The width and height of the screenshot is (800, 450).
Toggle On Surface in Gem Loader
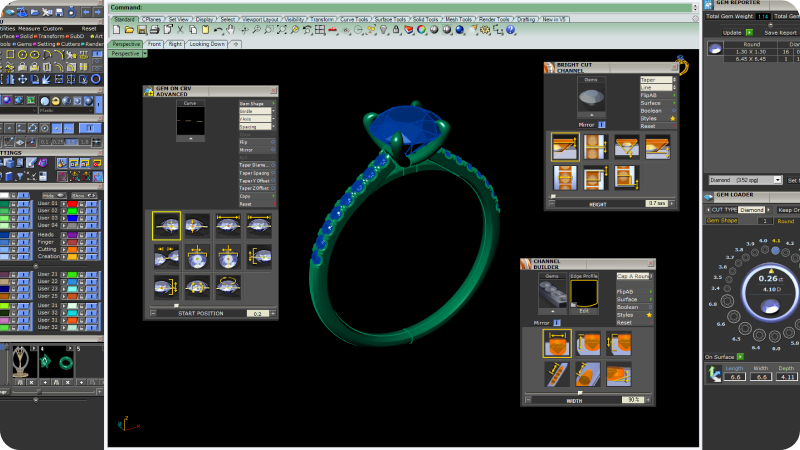point(740,357)
